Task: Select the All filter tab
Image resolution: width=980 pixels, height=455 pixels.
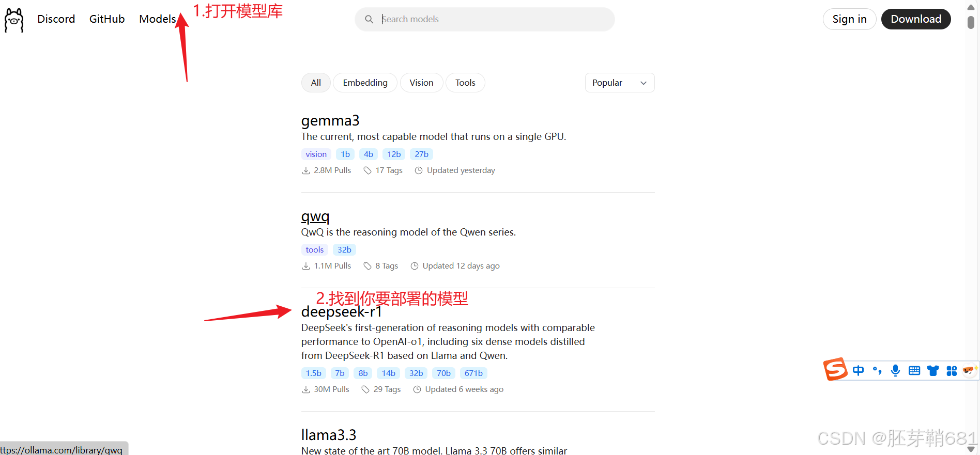Action: [x=316, y=83]
